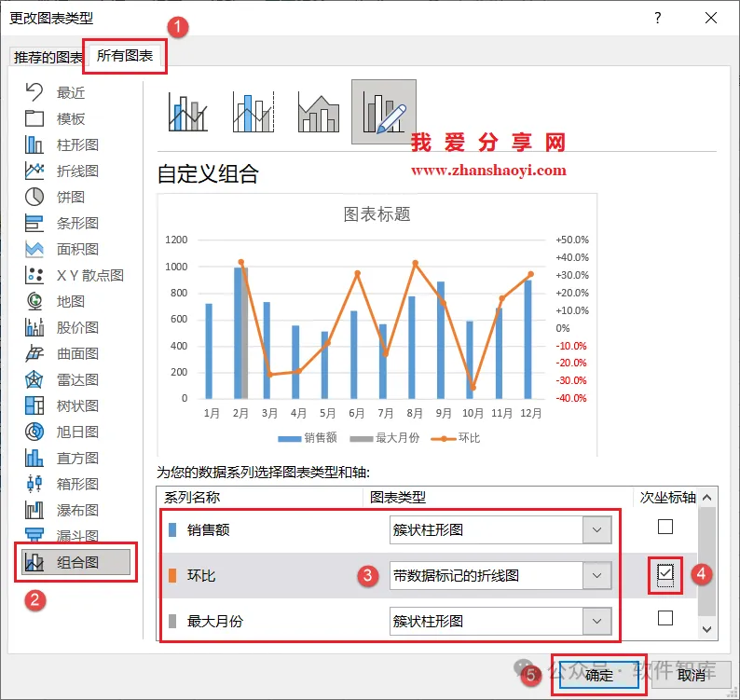Image resolution: width=740 pixels, height=700 pixels.
Task: Click the orange 环比 series color swatch
Action: (x=172, y=575)
